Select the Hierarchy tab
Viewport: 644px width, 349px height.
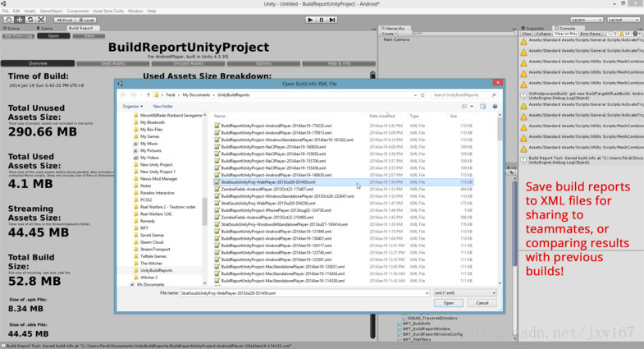click(x=395, y=29)
